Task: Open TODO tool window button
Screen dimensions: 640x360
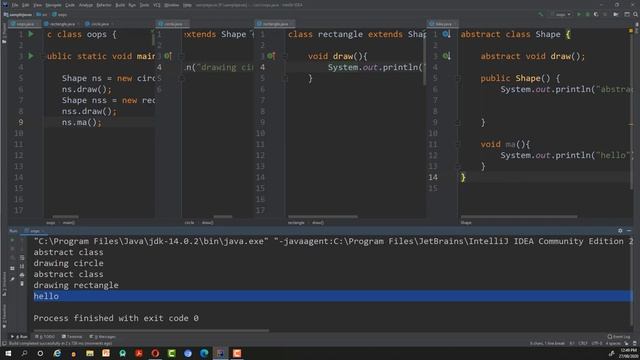Action: [x=45, y=337]
